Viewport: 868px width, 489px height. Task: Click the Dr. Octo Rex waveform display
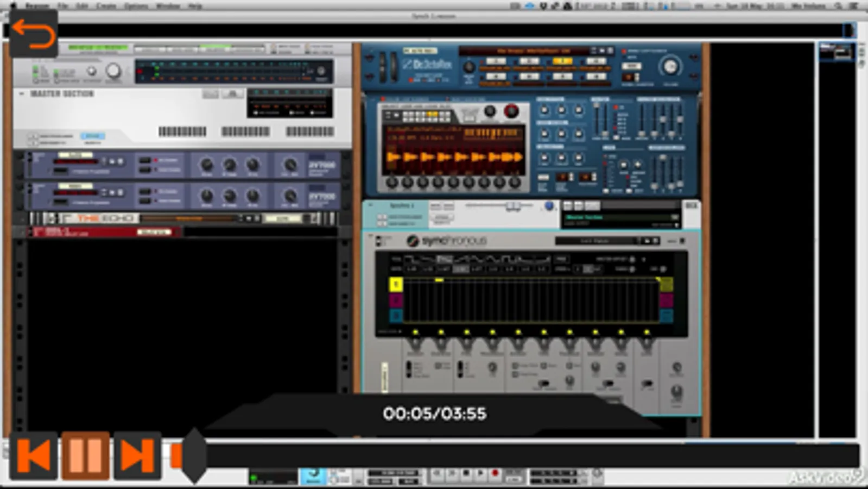(x=455, y=150)
